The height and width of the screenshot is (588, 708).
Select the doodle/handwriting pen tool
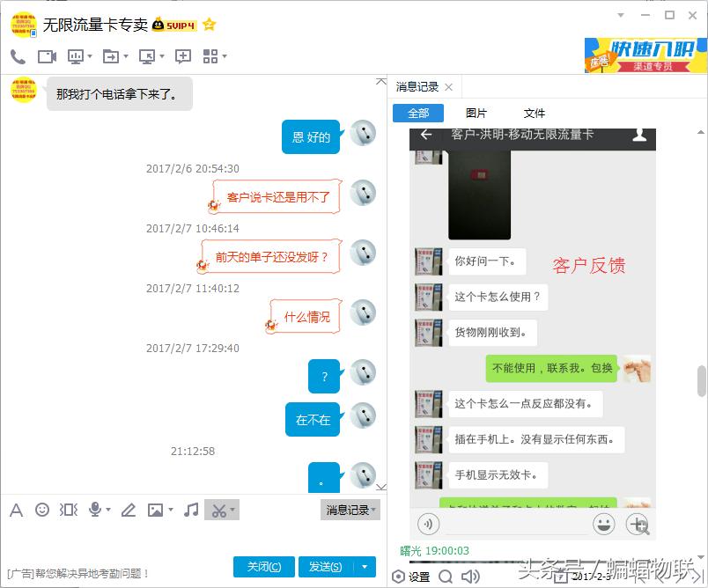click(128, 510)
